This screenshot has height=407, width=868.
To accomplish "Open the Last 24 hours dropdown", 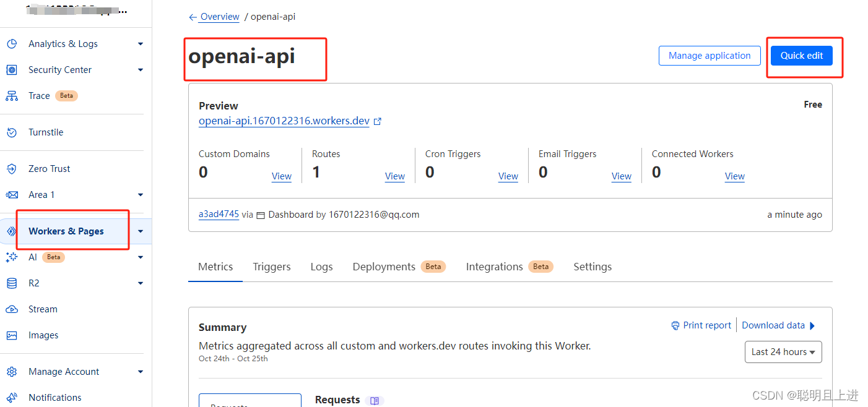I will 783,352.
